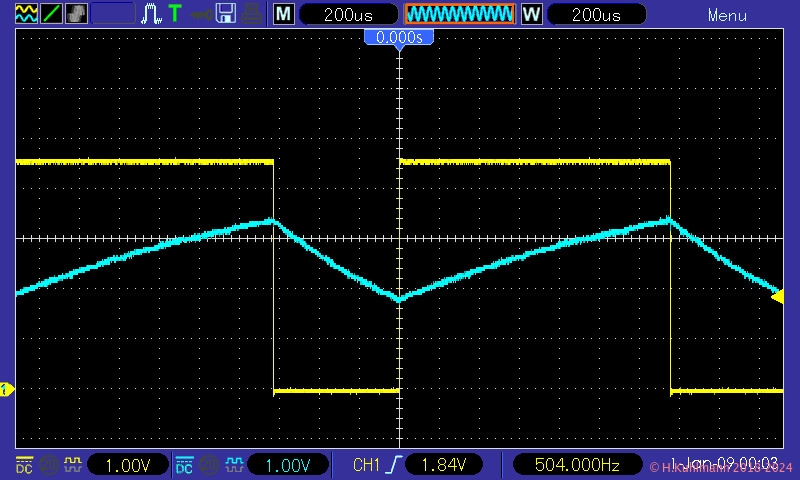Click the 0.000s trigger position marker

399,37
